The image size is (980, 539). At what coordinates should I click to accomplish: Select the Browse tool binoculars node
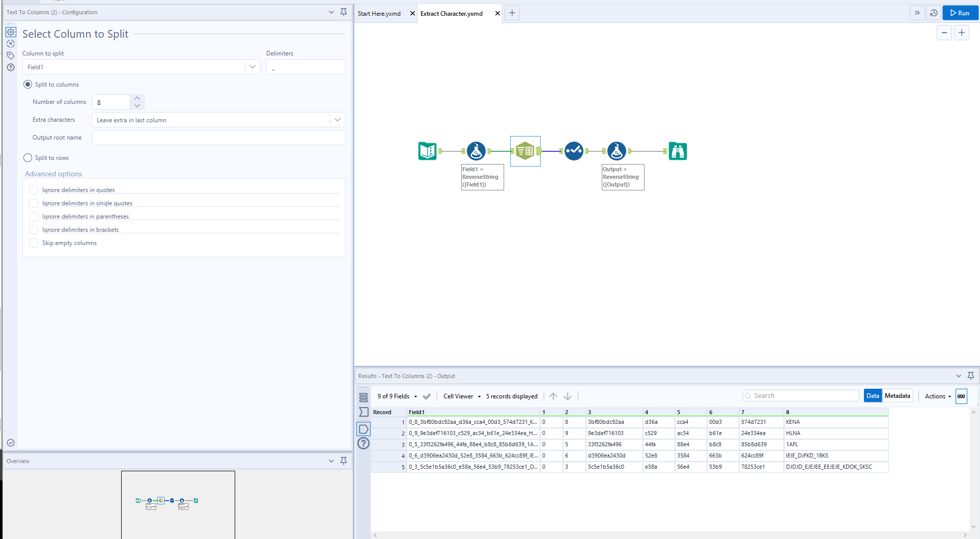coord(678,151)
